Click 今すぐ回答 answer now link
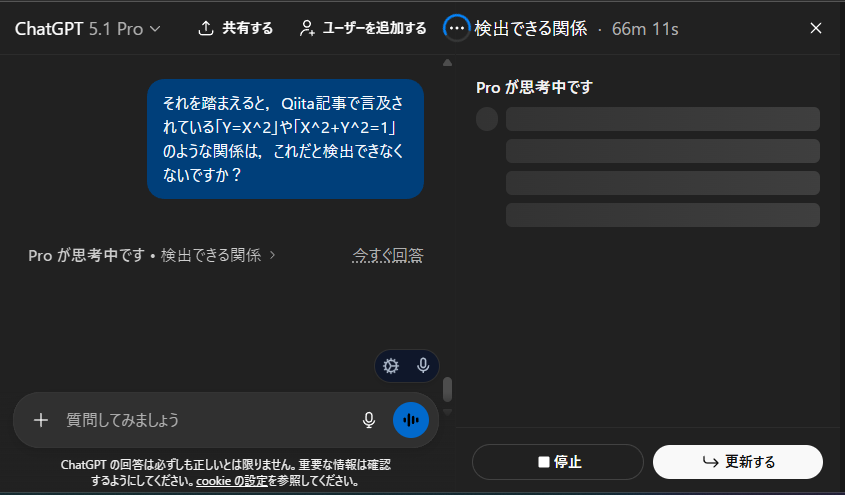This screenshot has height=495, width=845. point(387,255)
